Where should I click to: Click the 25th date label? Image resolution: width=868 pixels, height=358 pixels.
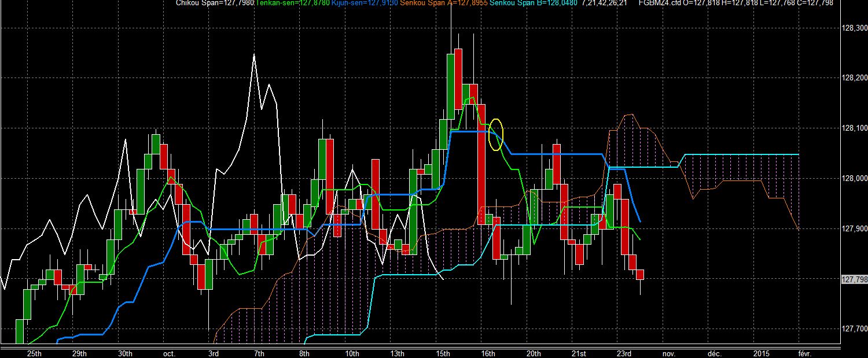[x=34, y=353]
